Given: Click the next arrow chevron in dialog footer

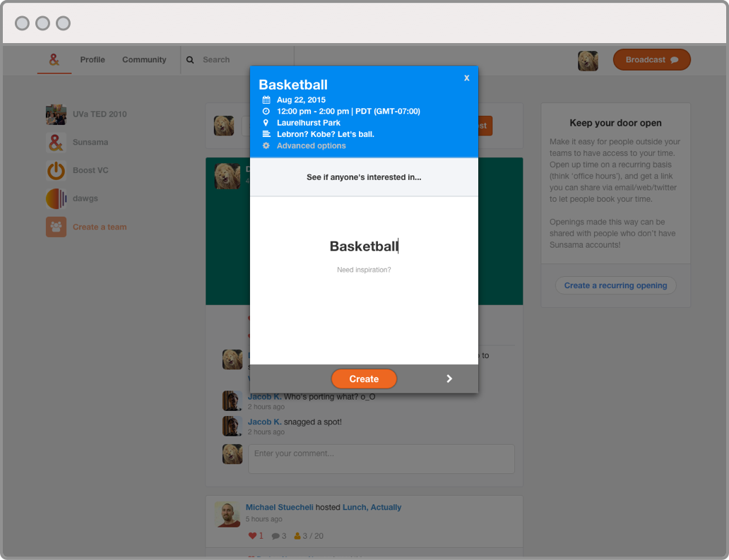Looking at the screenshot, I should click(449, 379).
